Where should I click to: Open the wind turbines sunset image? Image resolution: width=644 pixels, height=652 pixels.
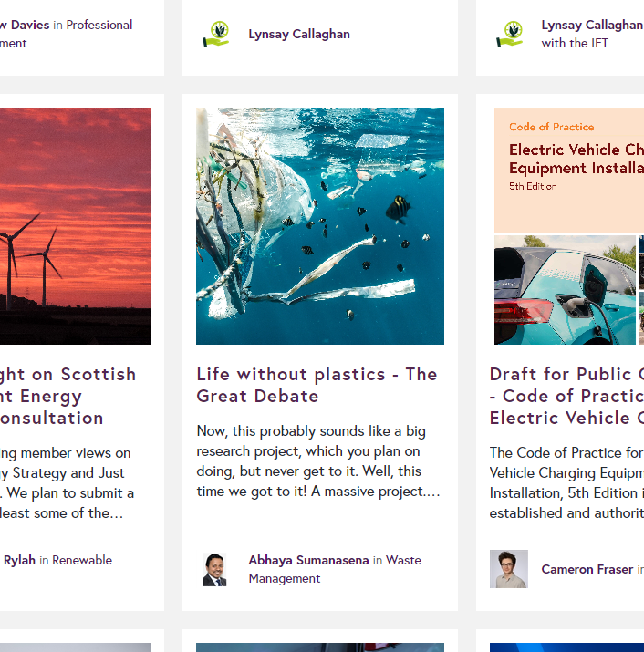(75, 226)
